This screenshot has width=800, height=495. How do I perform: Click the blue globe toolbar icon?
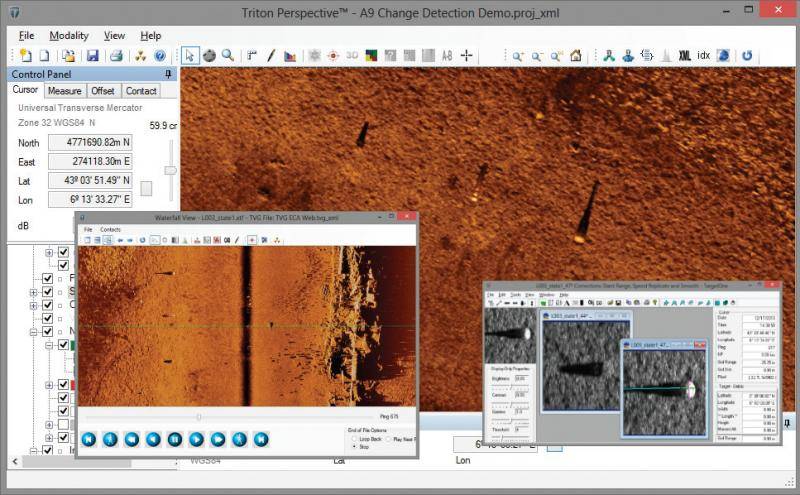pos(723,56)
